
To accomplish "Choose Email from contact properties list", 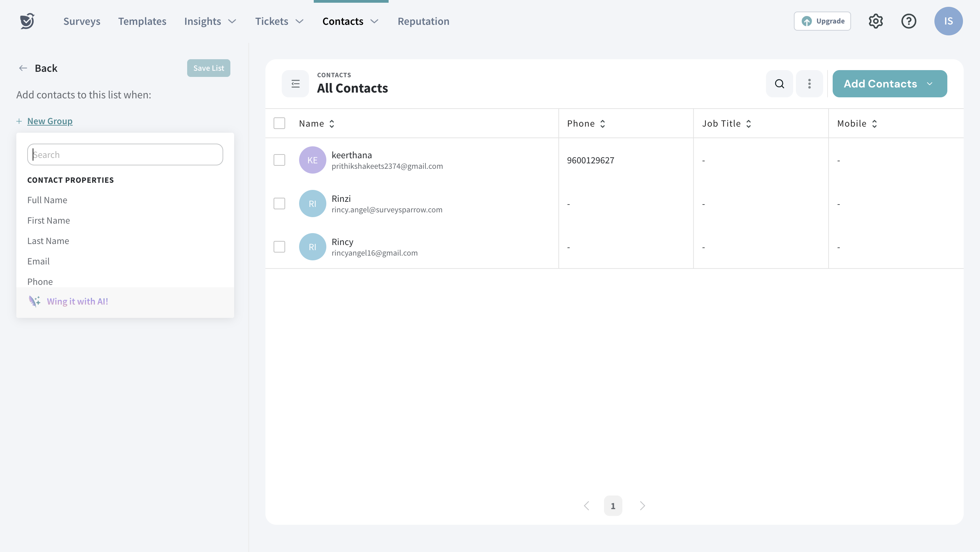I will point(38,261).
